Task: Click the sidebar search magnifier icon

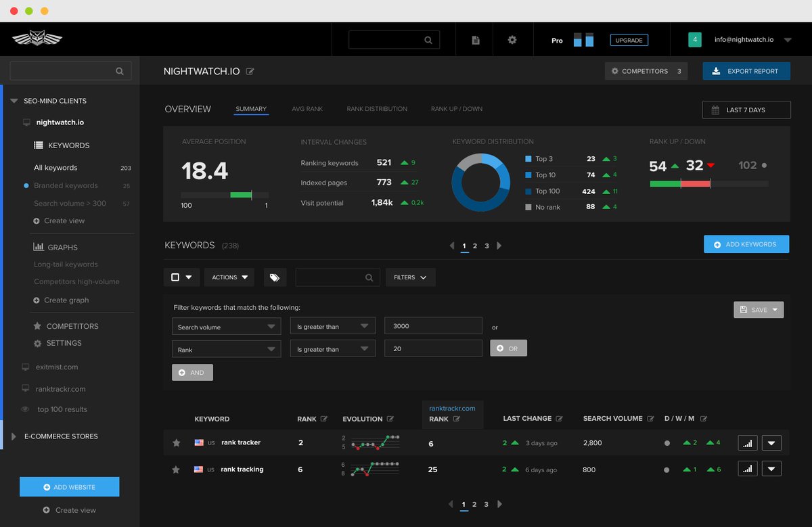Action: [120, 70]
